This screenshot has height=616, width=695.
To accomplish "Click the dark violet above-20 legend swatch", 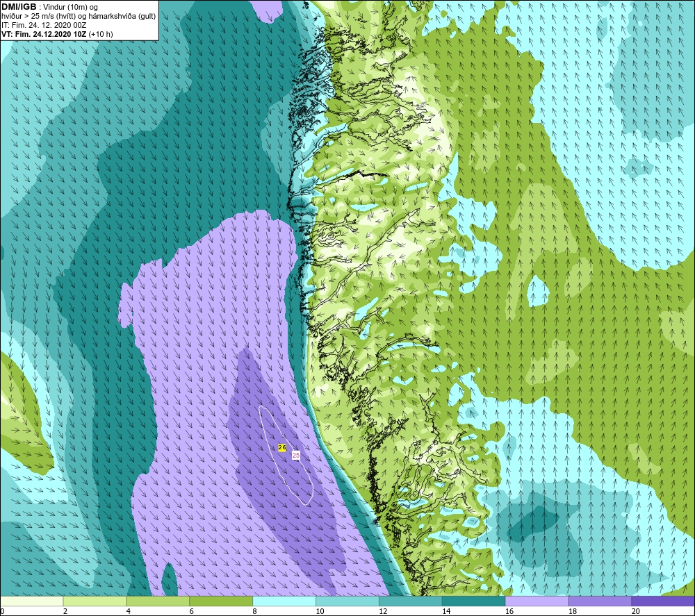I will tap(663, 601).
